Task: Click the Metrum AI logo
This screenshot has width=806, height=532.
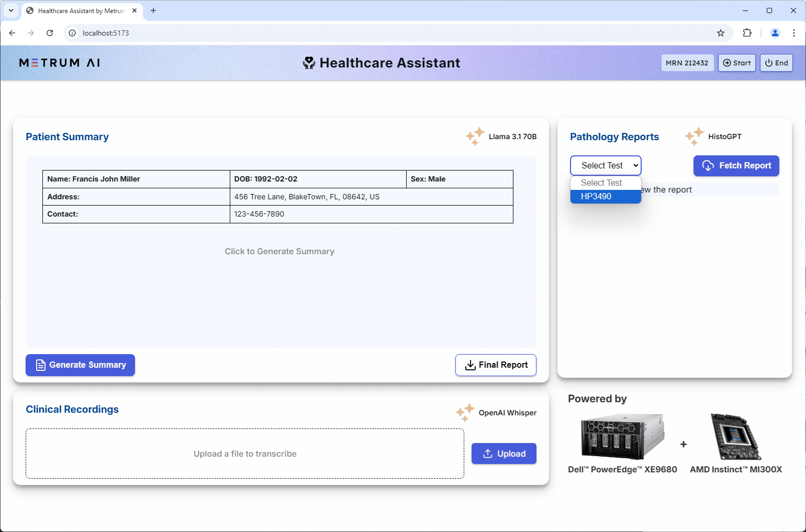Action: [x=60, y=63]
